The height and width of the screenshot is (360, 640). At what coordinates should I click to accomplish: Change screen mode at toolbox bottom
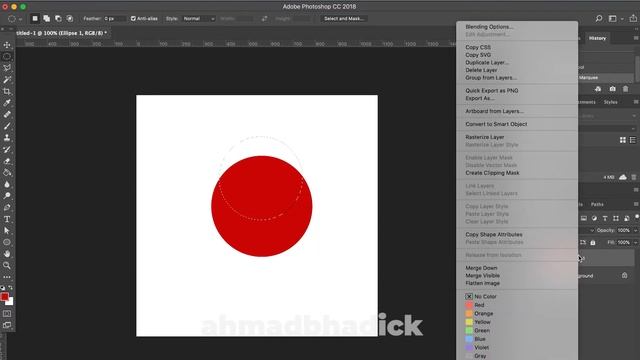pos(7,325)
